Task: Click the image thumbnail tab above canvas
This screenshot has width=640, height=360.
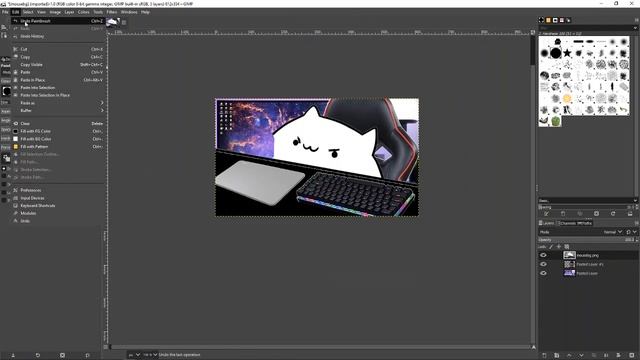Action: point(112,22)
